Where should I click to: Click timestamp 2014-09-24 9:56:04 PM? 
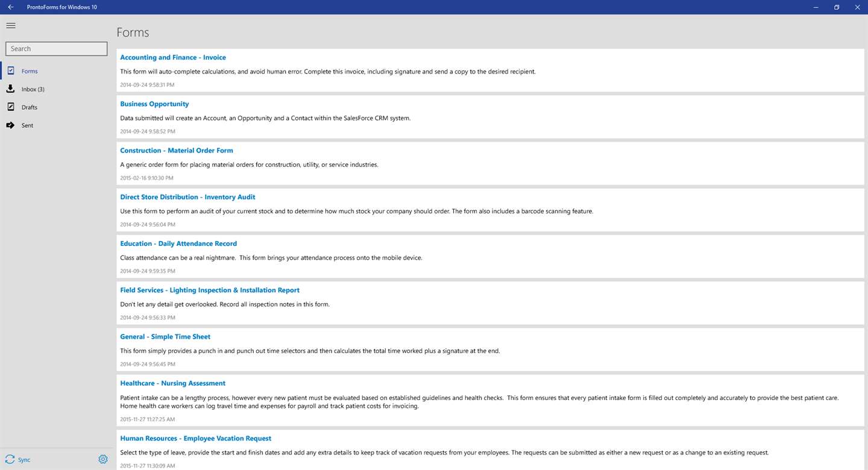148,224
